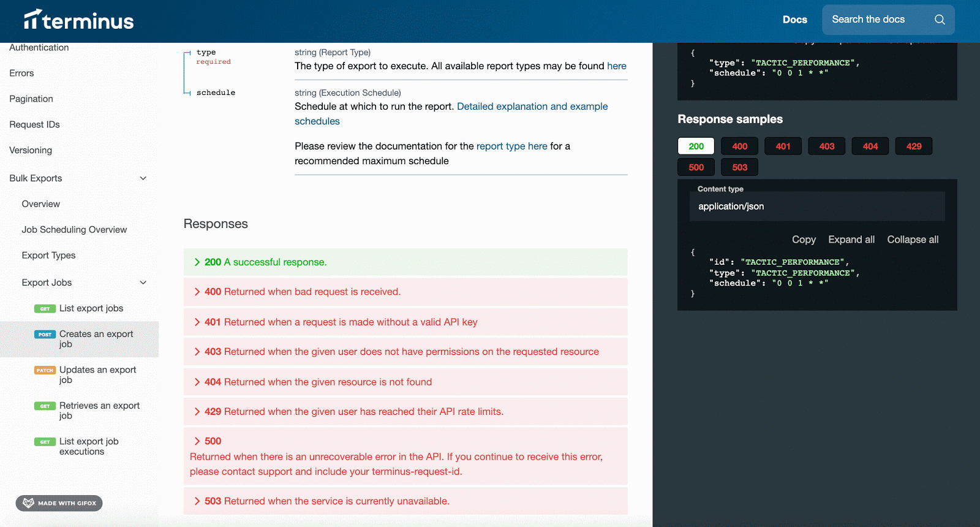This screenshot has width=980, height=527.
Task: Click the POST badge beside Creates an export job
Action: click(x=45, y=335)
